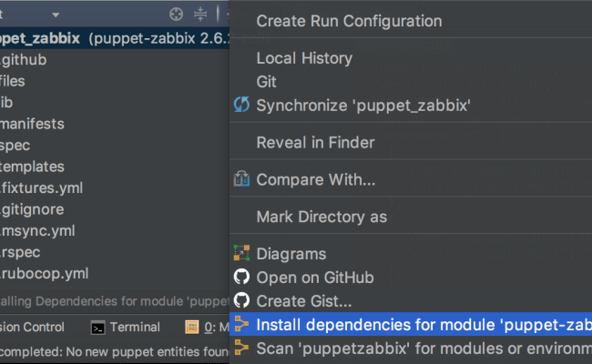Run Install dependencies for module
592x364 pixels.
point(411,324)
